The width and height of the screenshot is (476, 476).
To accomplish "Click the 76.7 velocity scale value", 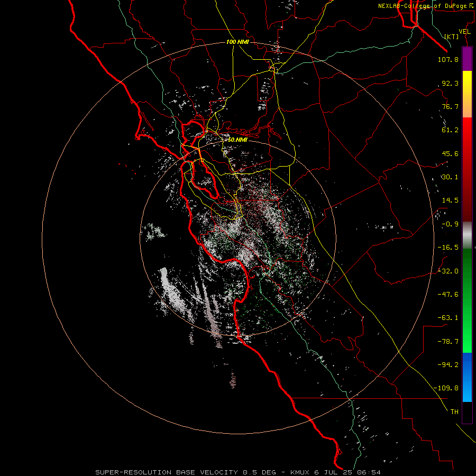I will [450, 106].
